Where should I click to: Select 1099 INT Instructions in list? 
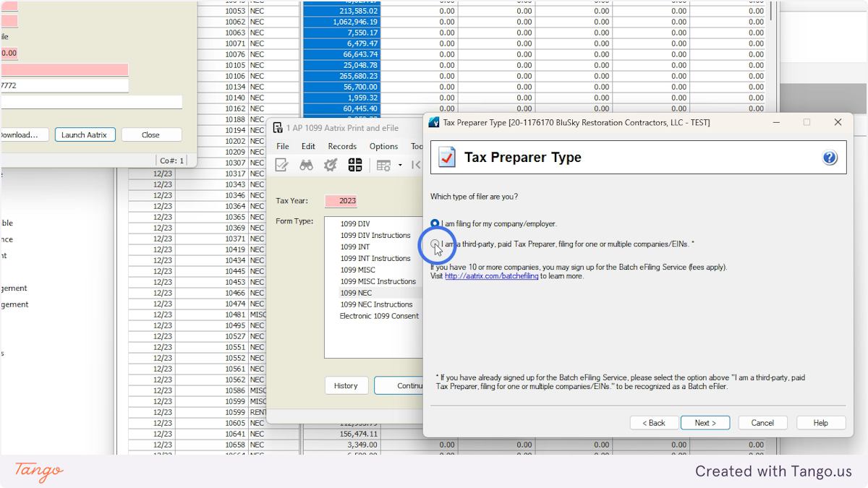click(x=375, y=259)
